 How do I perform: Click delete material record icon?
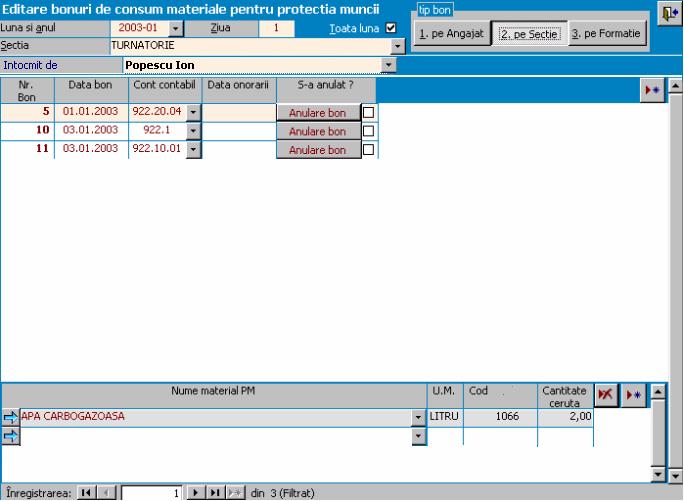point(605,395)
